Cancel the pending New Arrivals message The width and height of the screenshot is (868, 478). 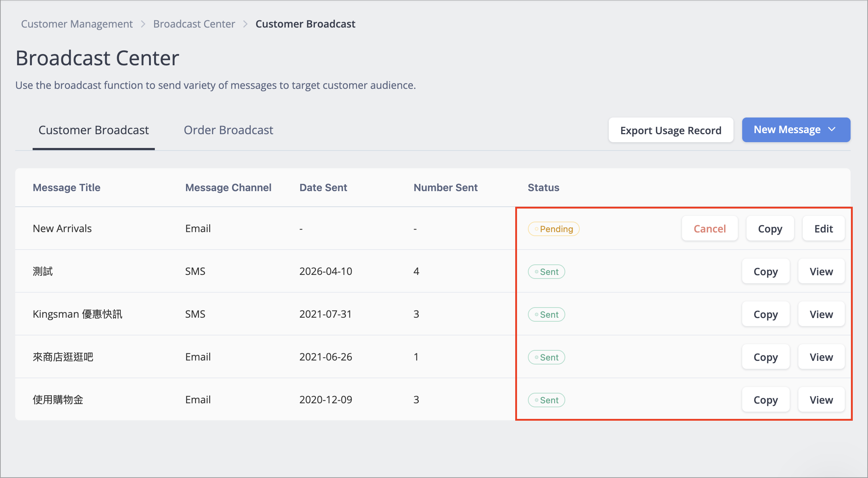[710, 228]
